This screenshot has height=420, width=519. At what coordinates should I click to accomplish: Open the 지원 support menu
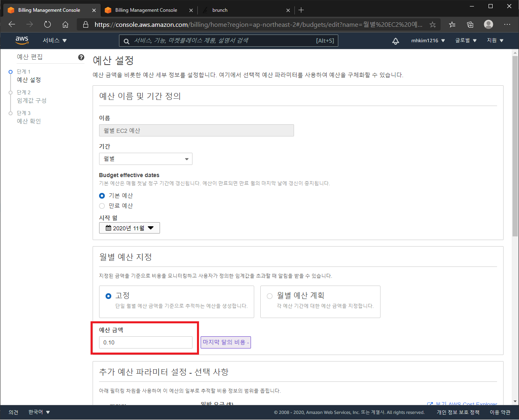(x=495, y=41)
